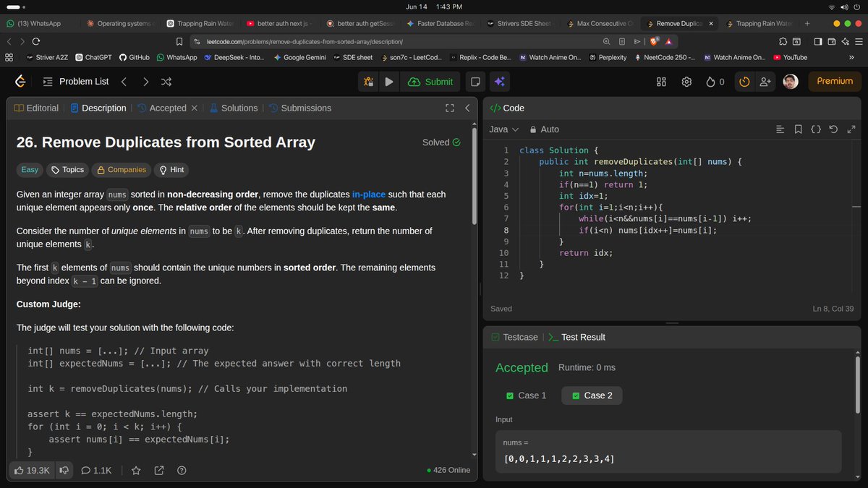The image size is (868, 488).
Task: Open the Striver A2Z bookmark
Action: 46,57
